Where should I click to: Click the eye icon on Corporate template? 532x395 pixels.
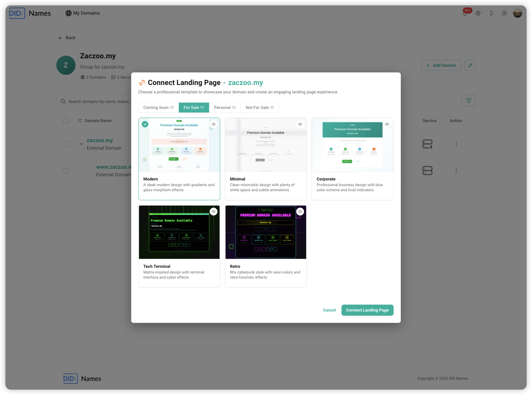[387, 124]
